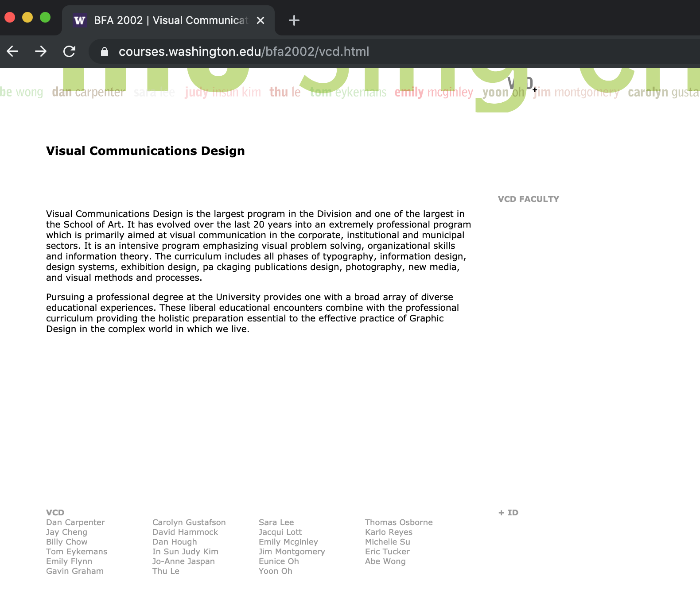Open Eunice Oh's page
This screenshot has width=700, height=611.
279,561
